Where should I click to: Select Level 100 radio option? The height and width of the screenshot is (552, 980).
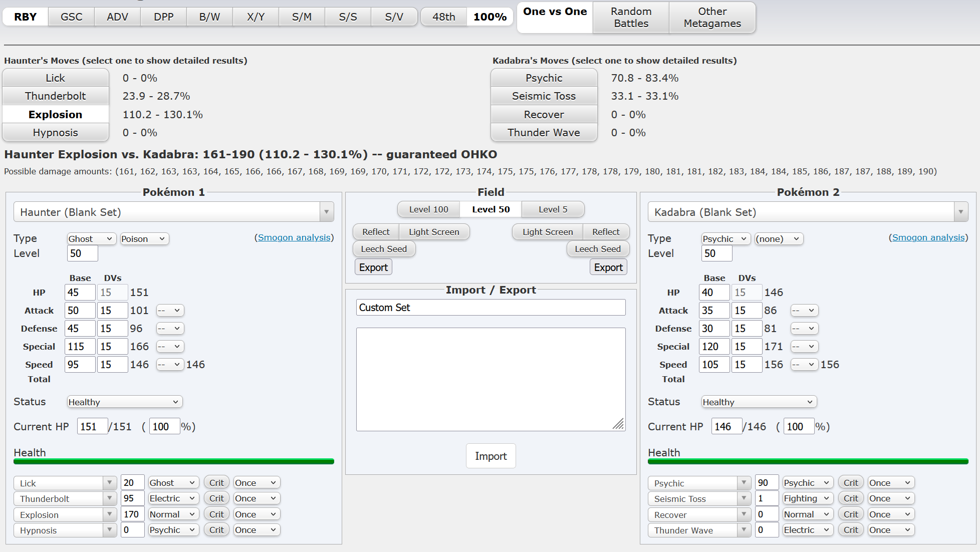(x=428, y=209)
